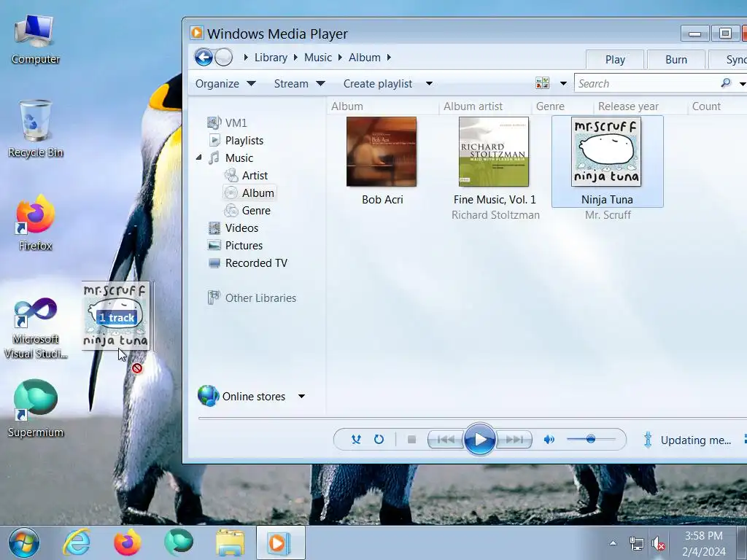Click Music in the breadcrumb

pos(318,58)
